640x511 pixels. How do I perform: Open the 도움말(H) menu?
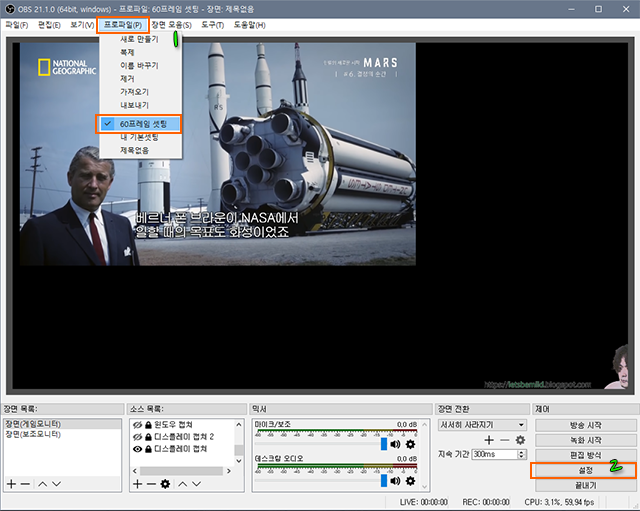pyautogui.click(x=249, y=25)
